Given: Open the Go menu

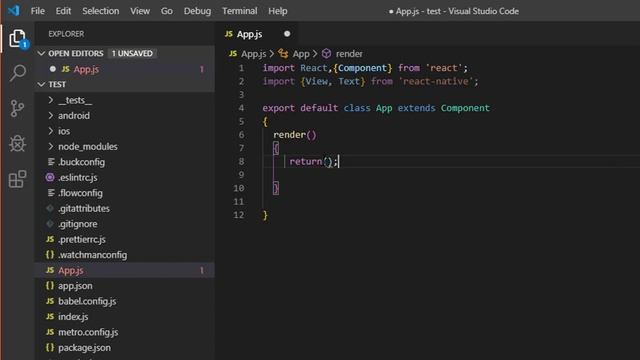Looking at the screenshot, I should point(167,11).
